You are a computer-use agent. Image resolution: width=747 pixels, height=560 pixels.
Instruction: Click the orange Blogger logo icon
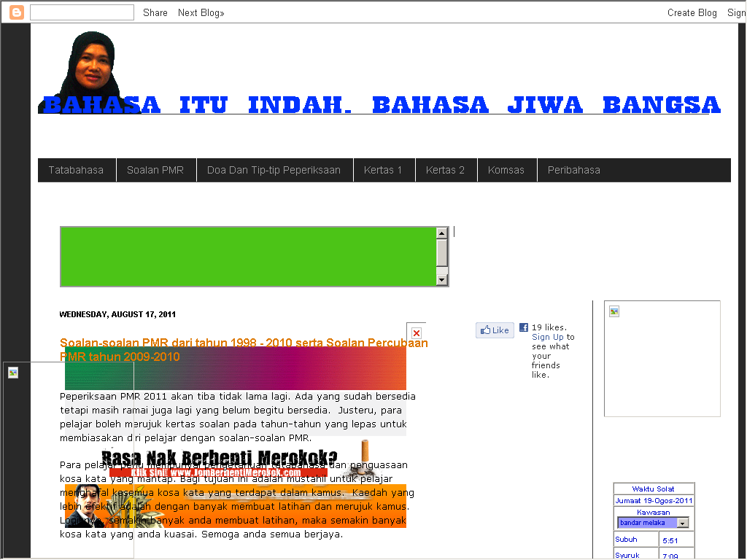click(x=16, y=12)
